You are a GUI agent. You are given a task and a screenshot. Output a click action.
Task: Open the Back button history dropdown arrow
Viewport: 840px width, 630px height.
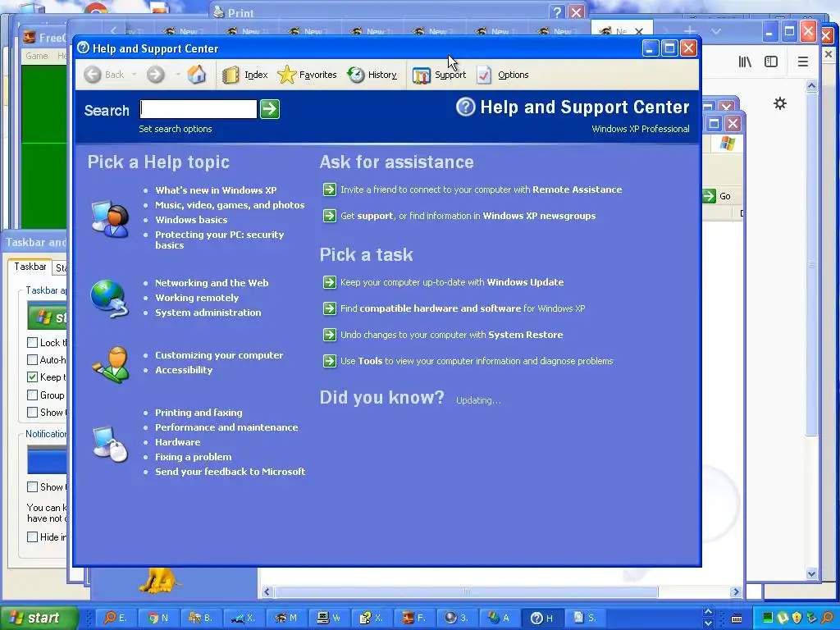134,75
